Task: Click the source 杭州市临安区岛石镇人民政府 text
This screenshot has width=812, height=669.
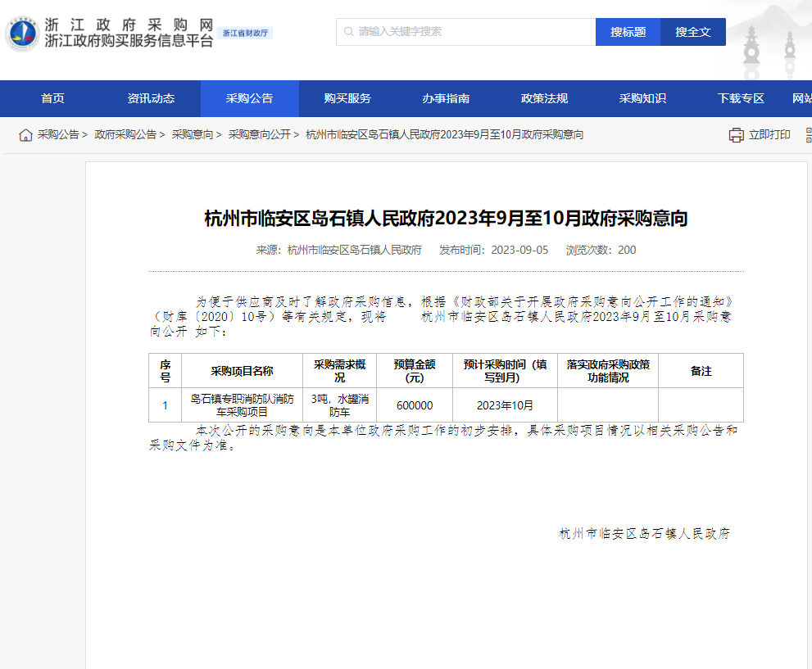Action: (354, 250)
